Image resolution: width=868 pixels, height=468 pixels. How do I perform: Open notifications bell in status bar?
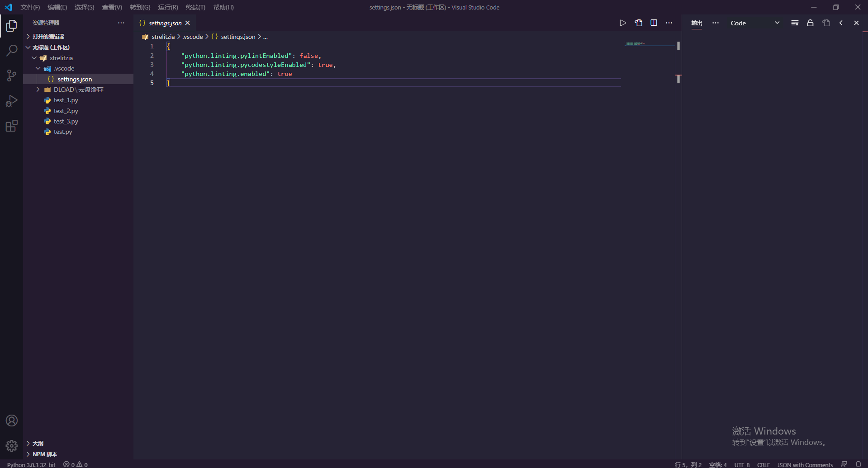pos(859,464)
